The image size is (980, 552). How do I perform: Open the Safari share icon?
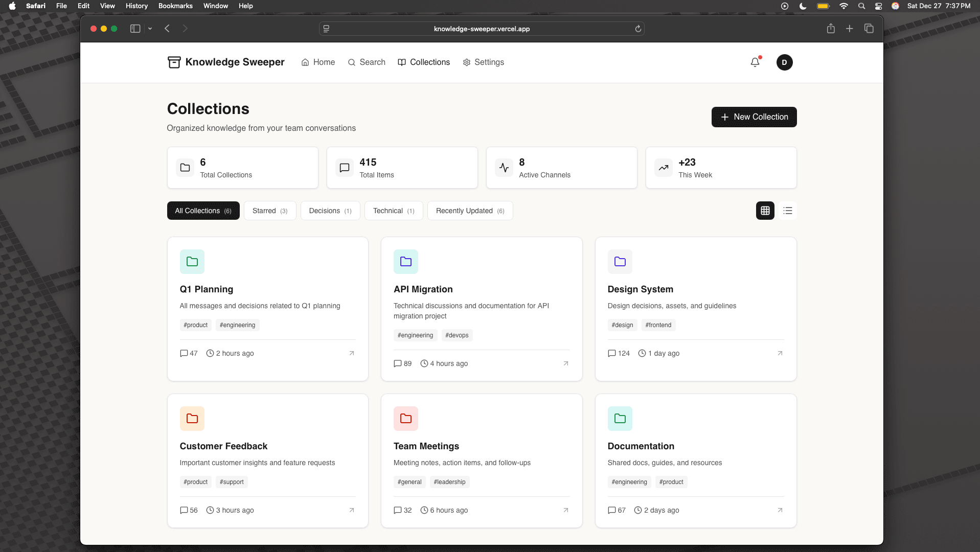click(x=831, y=29)
